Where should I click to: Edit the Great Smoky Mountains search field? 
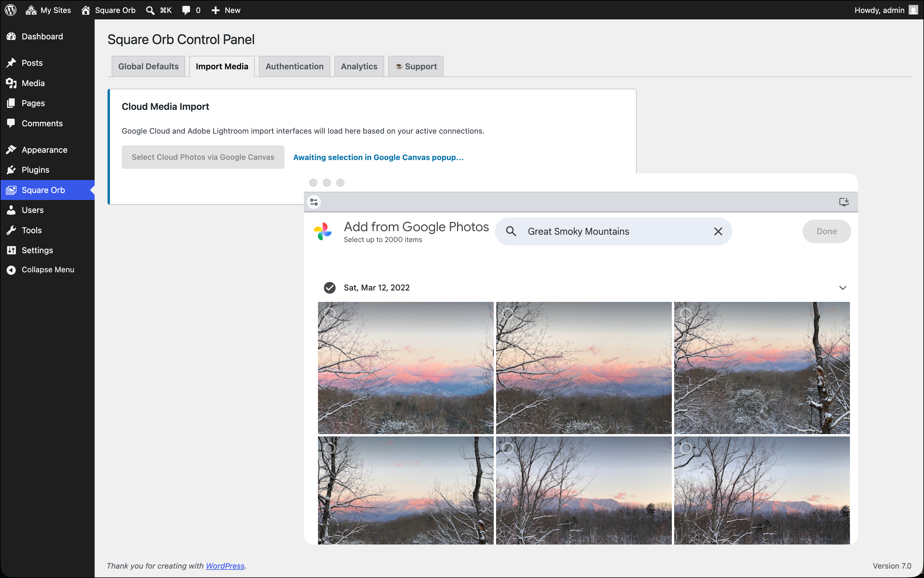pyautogui.click(x=613, y=231)
